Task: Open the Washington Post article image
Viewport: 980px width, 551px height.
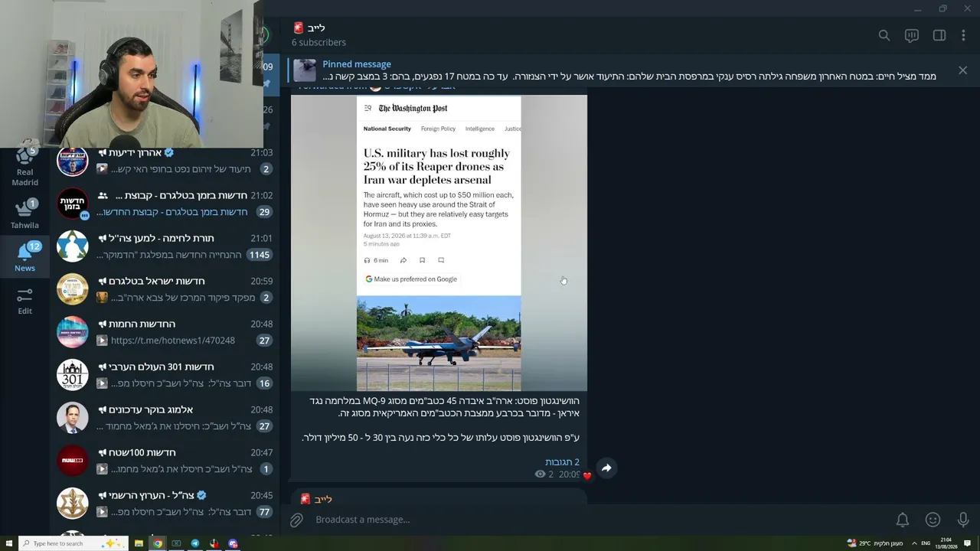Action: 439,243
